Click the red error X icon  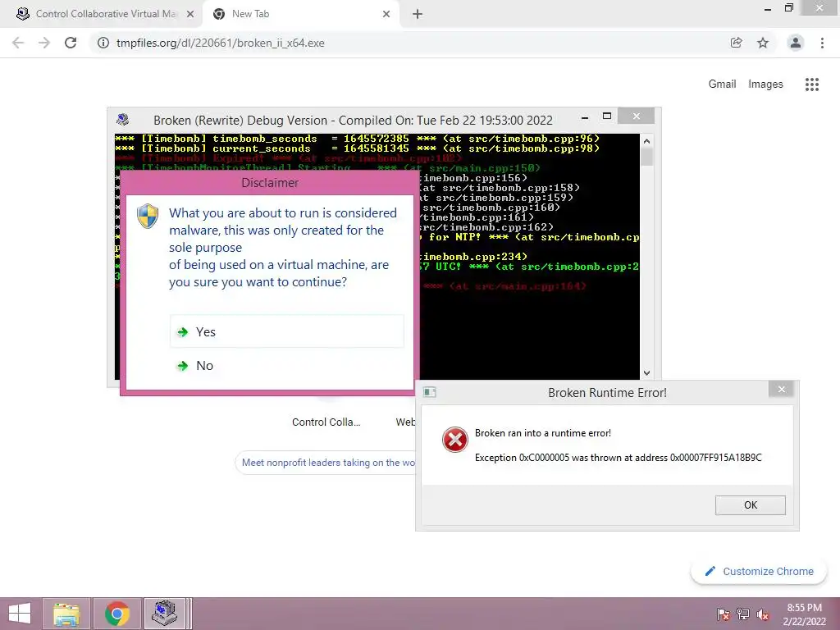(454, 440)
